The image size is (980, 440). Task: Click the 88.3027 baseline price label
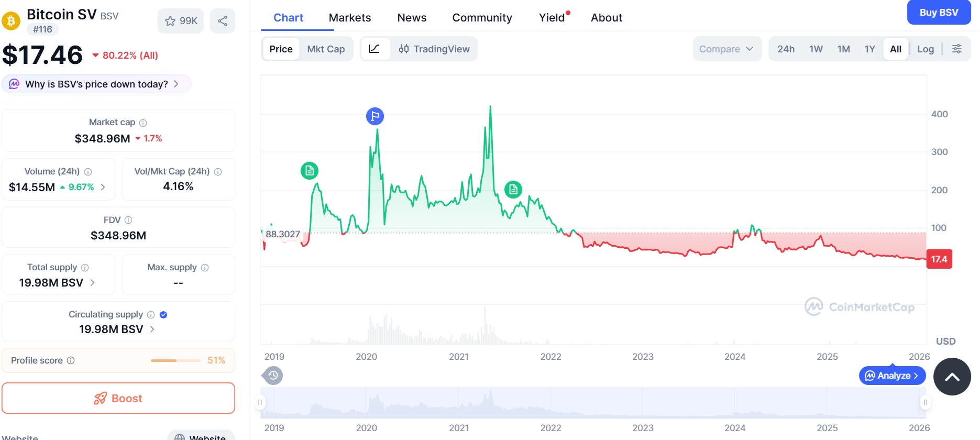pos(283,234)
